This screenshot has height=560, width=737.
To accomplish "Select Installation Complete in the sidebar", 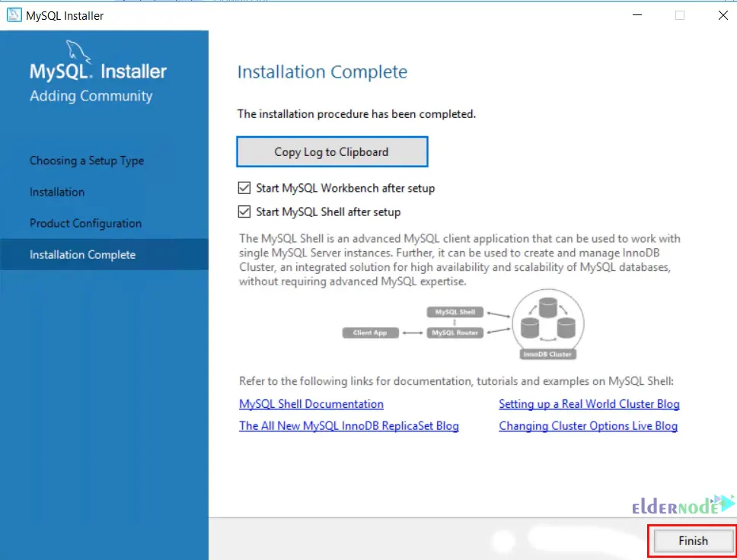I will [x=85, y=254].
